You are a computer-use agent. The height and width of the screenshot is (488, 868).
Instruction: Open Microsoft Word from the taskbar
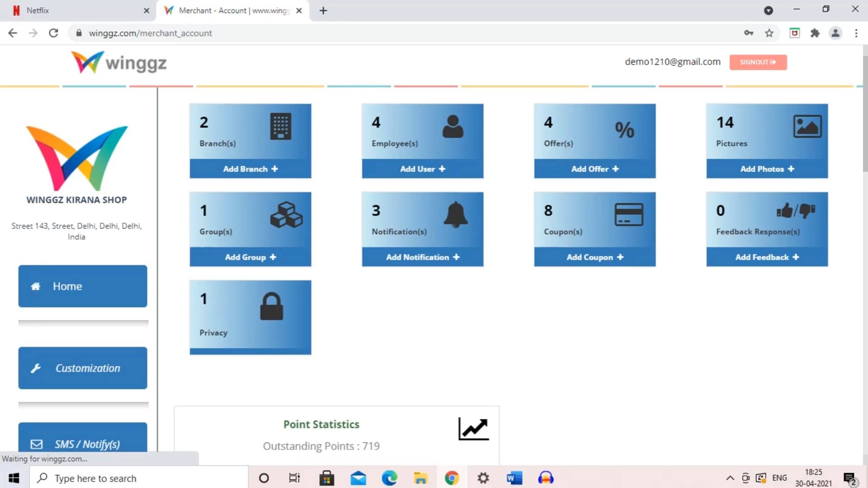coord(514,478)
